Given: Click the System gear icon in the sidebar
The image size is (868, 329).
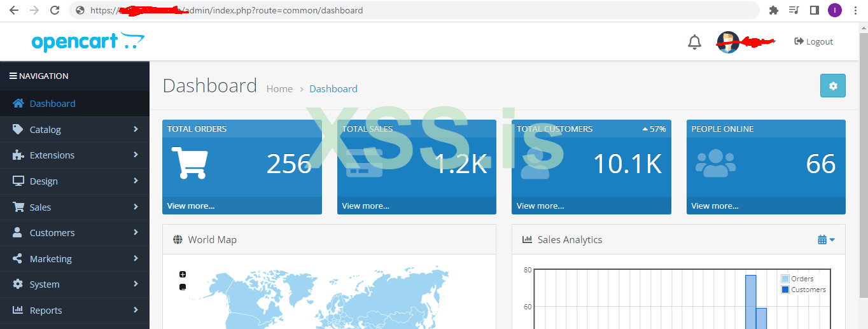Looking at the screenshot, I should coord(18,284).
